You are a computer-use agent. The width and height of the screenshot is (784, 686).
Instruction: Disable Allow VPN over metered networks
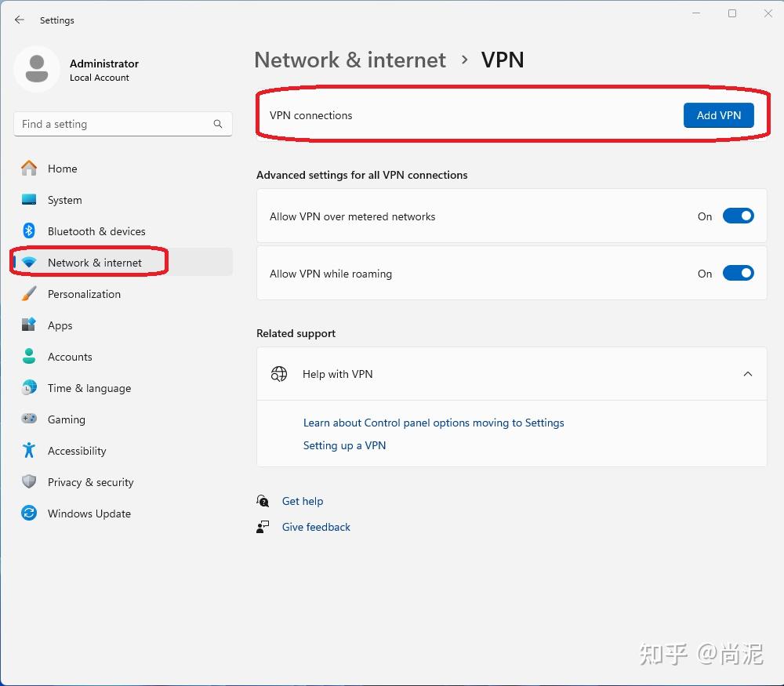point(738,216)
